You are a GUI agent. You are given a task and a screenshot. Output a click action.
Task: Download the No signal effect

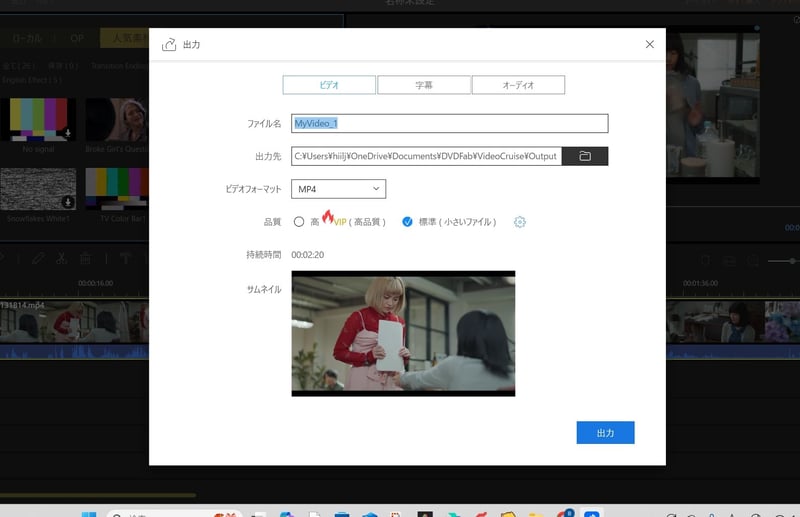[x=68, y=132]
